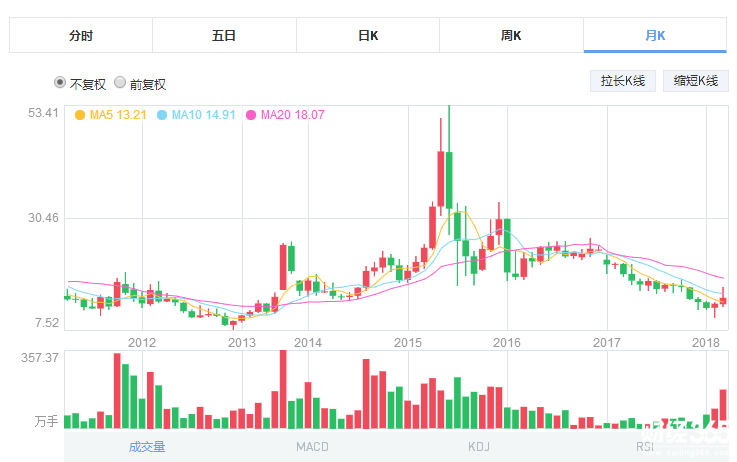The image size is (737, 462).
Task: Switch to the 日K tab
Action: 368,36
